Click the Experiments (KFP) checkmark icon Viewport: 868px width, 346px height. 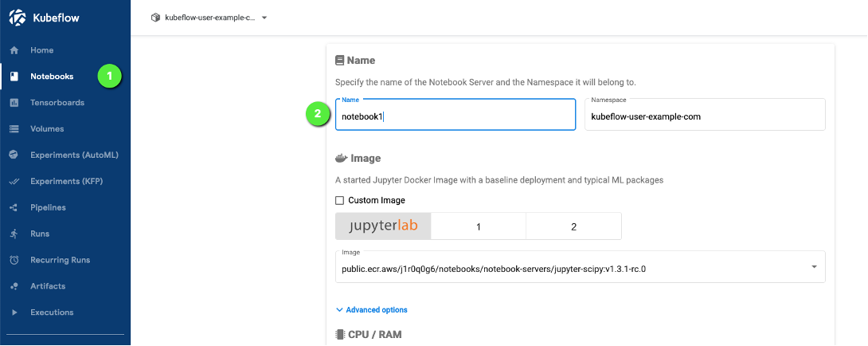pyautogui.click(x=15, y=181)
